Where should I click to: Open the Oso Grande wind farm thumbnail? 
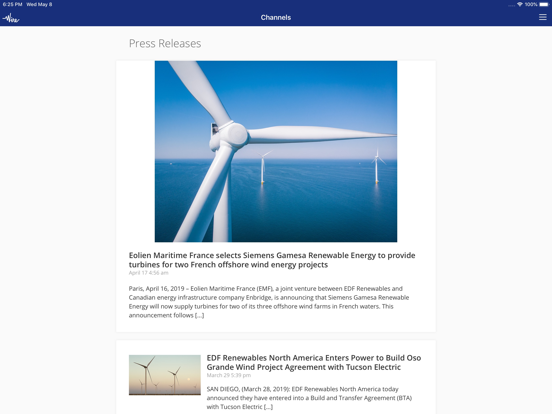(x=165, y=375)
